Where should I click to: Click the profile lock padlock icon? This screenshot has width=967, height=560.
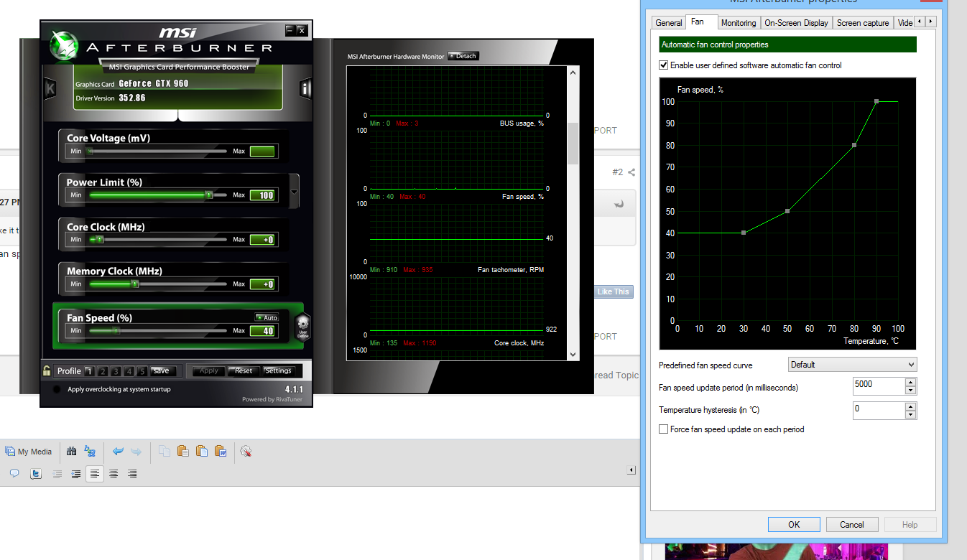point(47,370)
